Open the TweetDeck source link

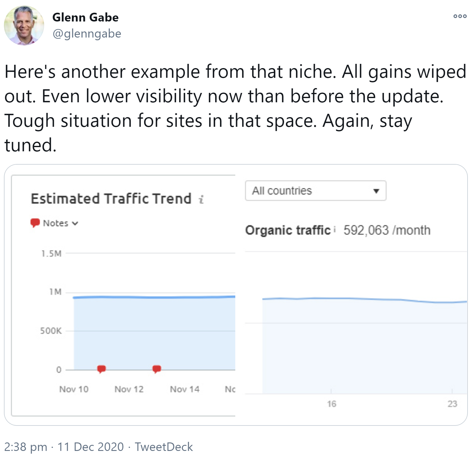tap(164, 446)
